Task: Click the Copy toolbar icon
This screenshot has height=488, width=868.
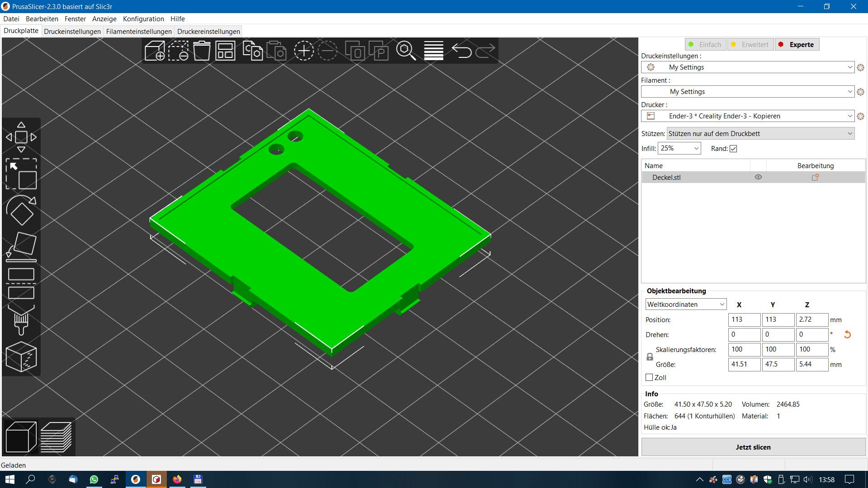Action: [253, 51]
